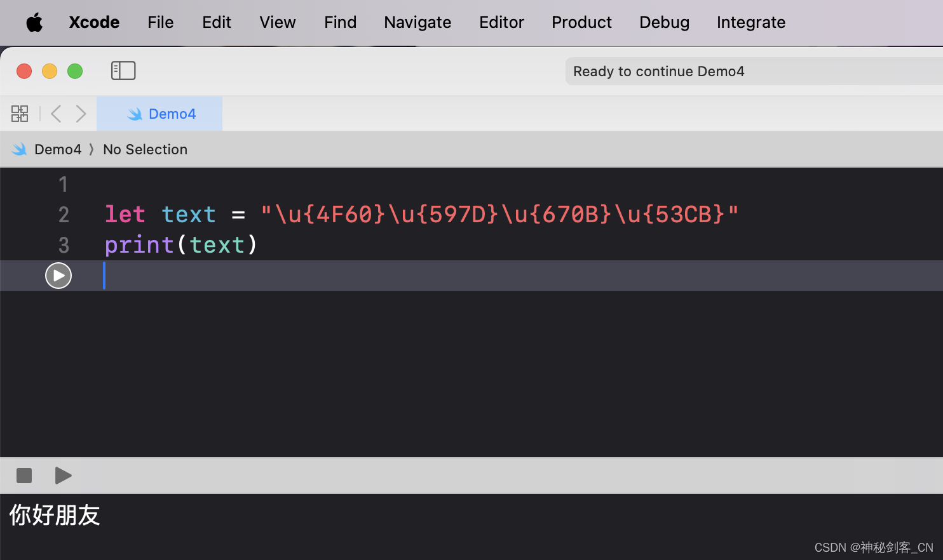
Task: Open the related items grid menu
Action: (20, 114)
